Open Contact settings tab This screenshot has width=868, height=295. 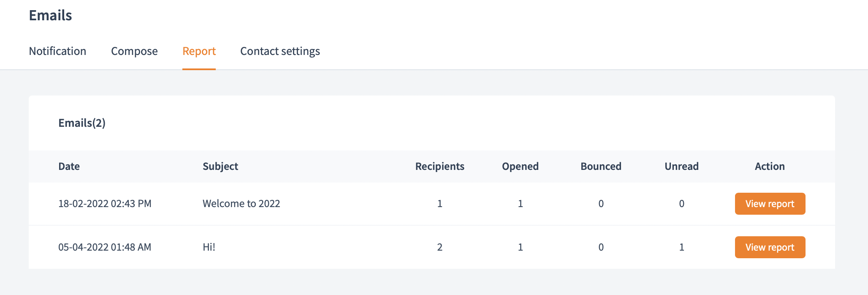point(280,51)
